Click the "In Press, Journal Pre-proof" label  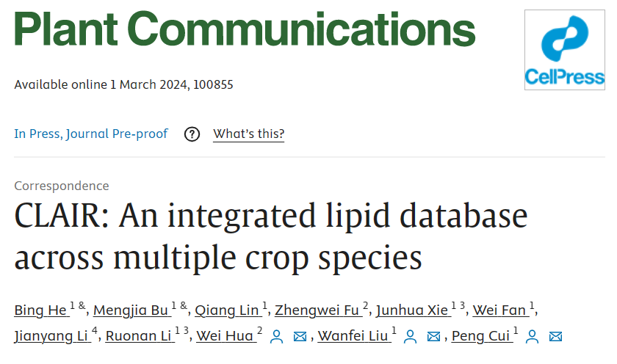click(x=91, y=134)
